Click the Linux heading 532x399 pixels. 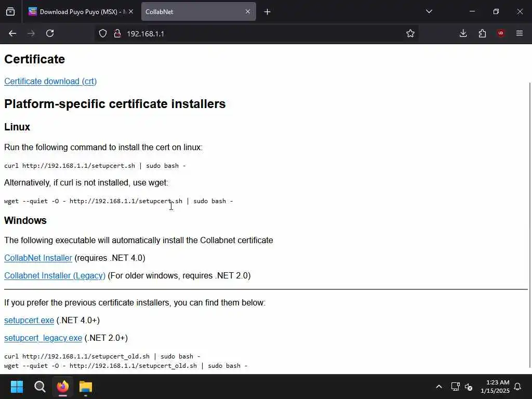click(x=17, y=127)
